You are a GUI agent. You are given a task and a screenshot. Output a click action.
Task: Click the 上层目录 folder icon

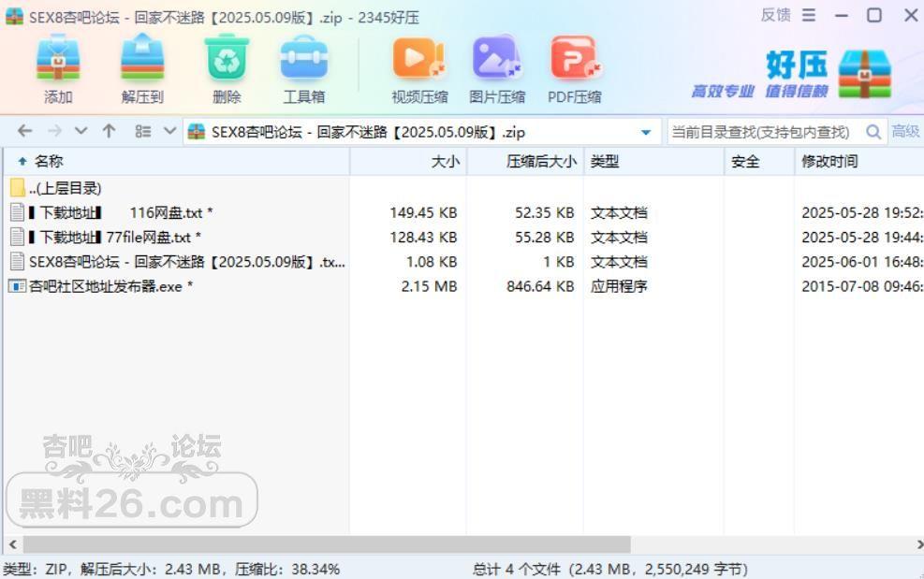18,188
